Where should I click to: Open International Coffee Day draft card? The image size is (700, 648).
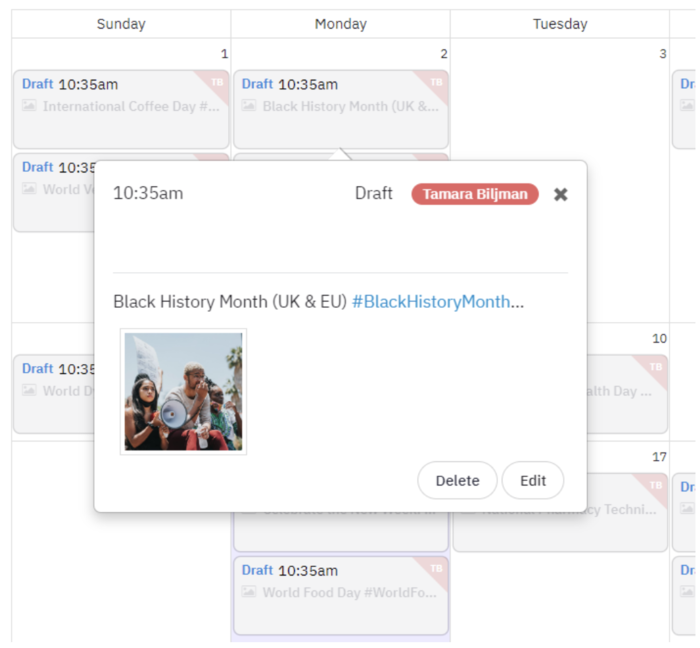point(121,109)
